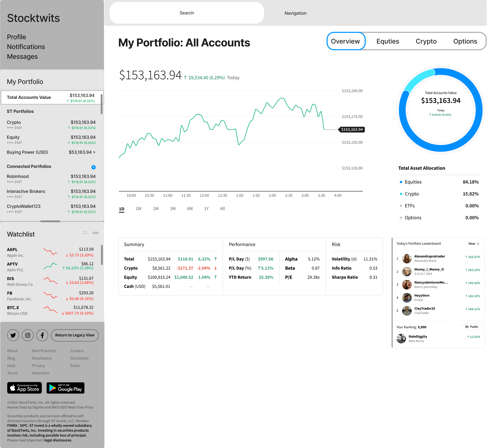
Task: Open the legal disclosures link
Action: tap(58, 440)
